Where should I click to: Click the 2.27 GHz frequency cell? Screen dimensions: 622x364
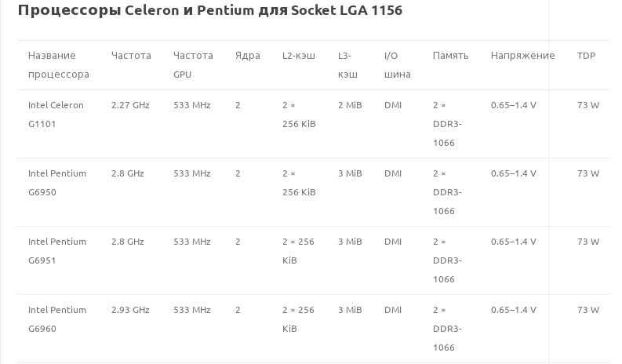pos(130,105)
